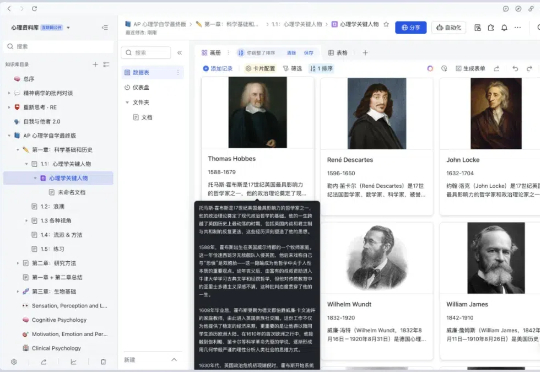Collapse the data table panel with double chevron
Screen dimensions: 540x372
pyautogui.click(x=179, y=53)
